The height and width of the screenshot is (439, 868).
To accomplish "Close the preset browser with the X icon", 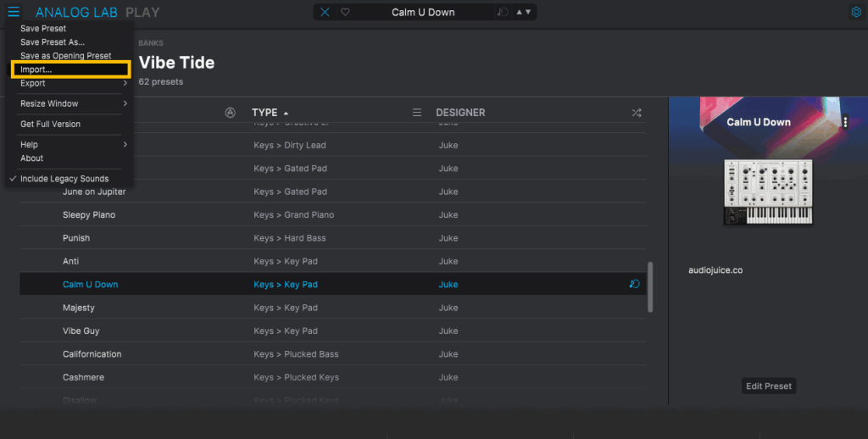I will click(325, 12).
